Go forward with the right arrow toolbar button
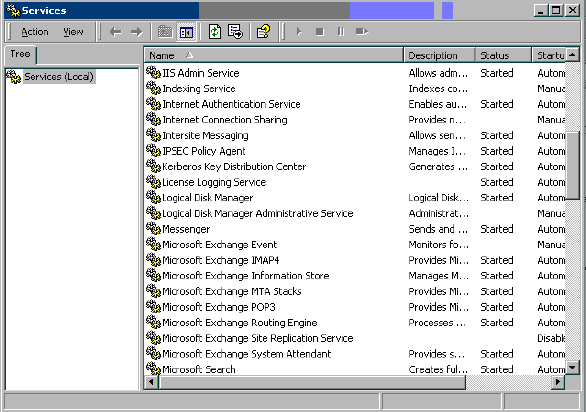Screen dimensions: 586x412 click(x=137, y=32)
